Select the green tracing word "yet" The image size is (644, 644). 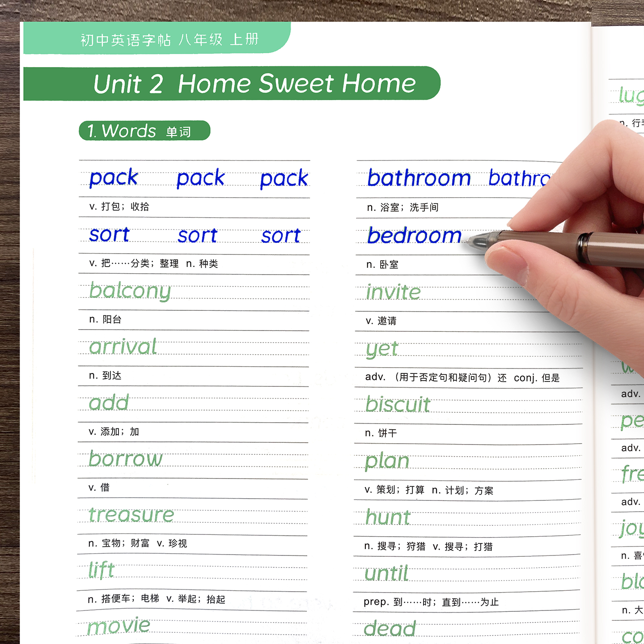pos(381,349)
